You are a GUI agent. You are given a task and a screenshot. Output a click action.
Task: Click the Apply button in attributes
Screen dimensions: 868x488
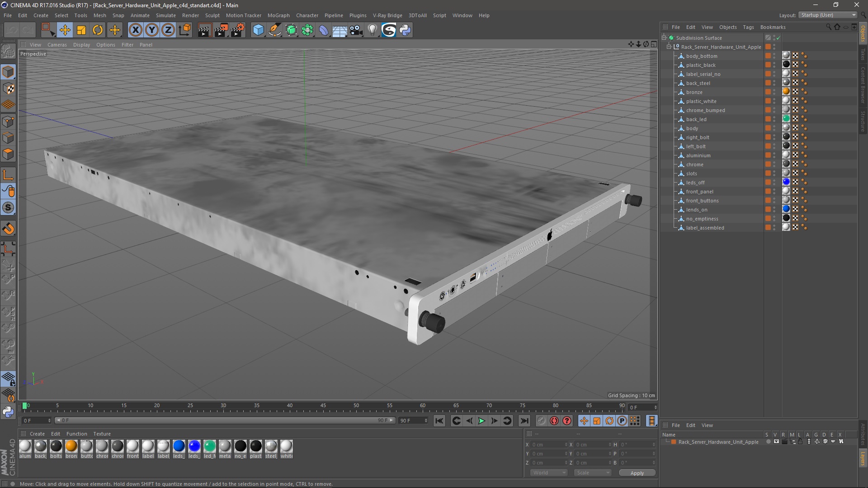(637, 473)
